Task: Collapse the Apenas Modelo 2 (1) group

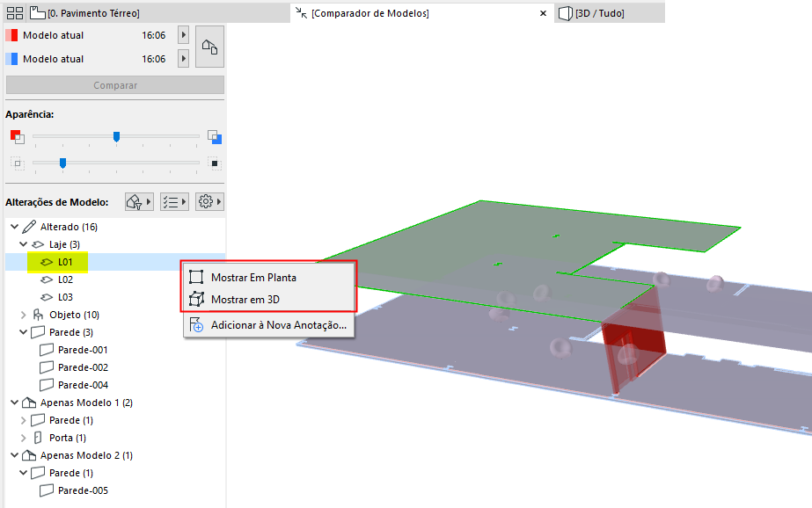Action: [x=14, y=455]
